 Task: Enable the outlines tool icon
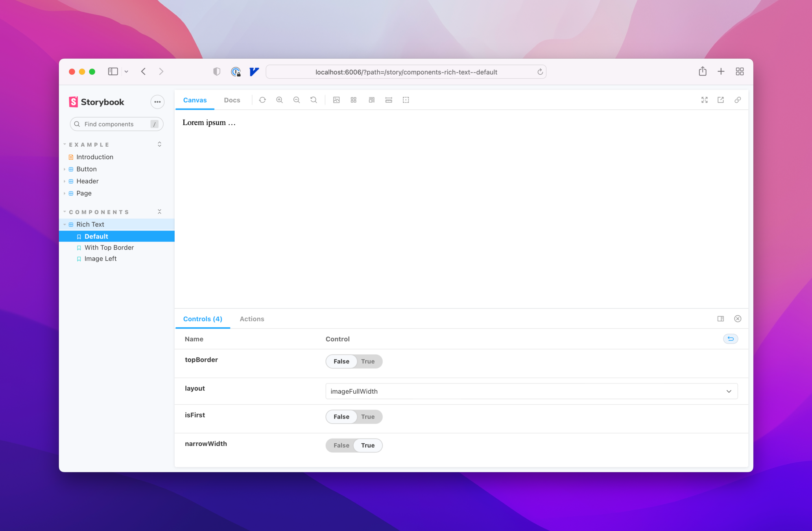(x=406, y=100)
